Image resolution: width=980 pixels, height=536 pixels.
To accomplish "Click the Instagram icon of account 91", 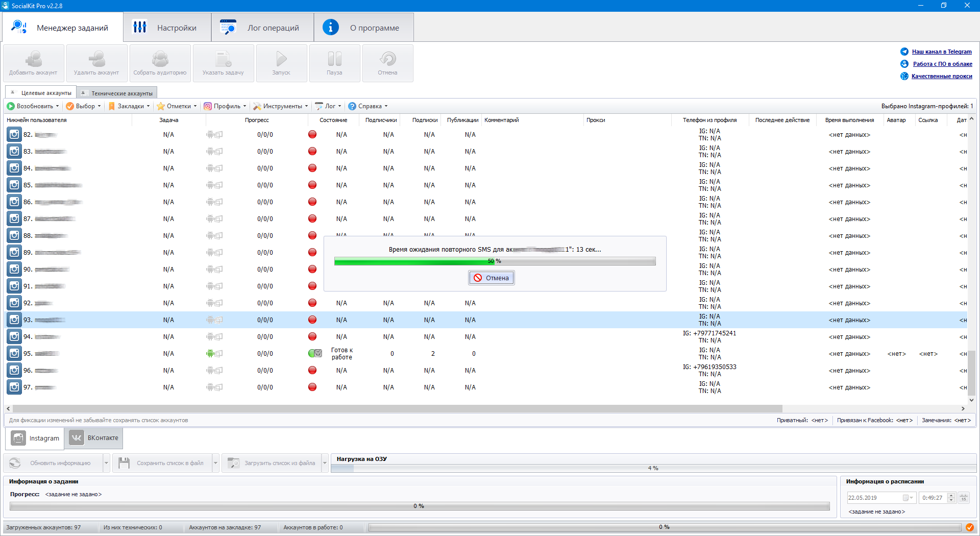I will (x=14, y=286).
